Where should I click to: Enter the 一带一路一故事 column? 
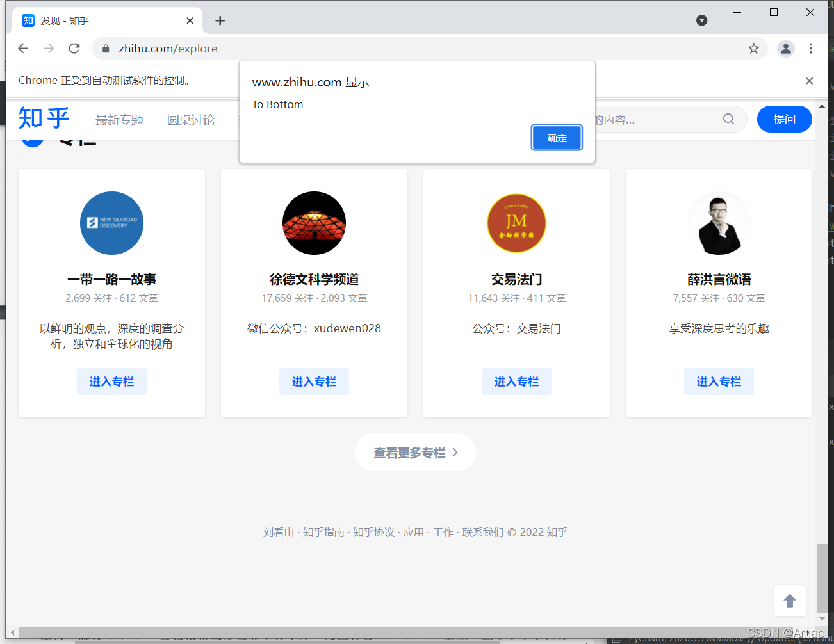tap(111, 382)
